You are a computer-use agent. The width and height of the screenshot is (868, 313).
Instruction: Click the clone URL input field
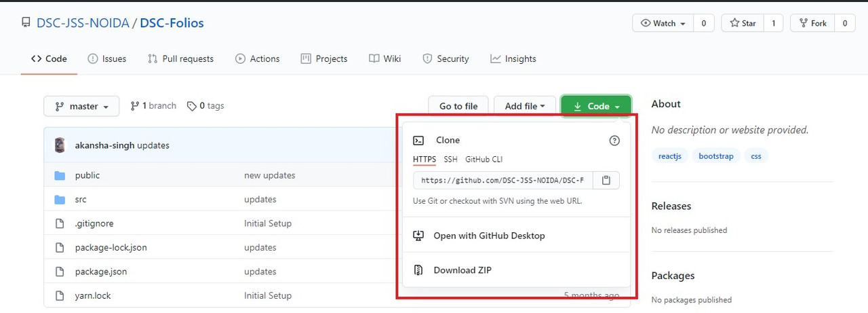click(503, 180)
